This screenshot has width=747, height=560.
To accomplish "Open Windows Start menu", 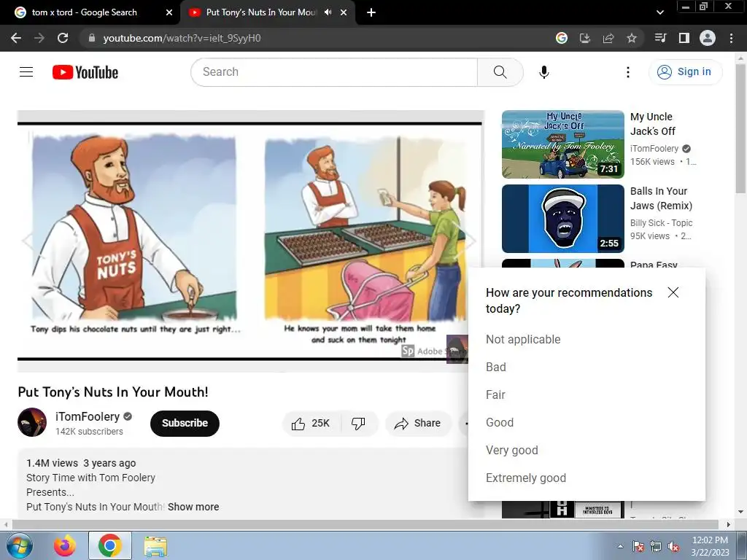I will point(19,545).
